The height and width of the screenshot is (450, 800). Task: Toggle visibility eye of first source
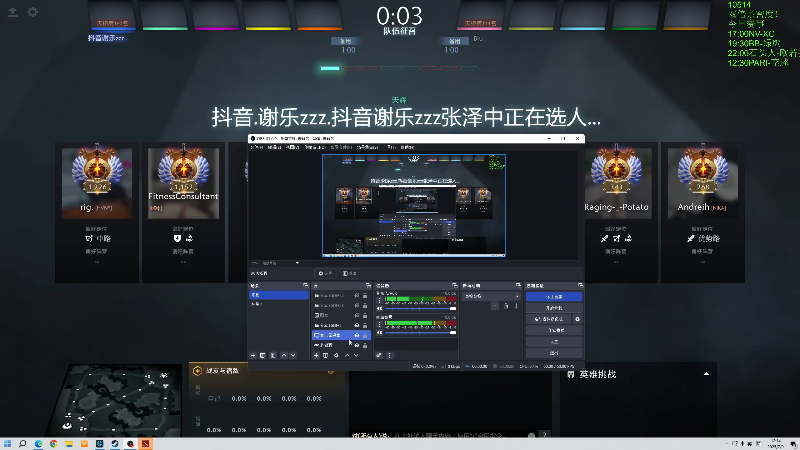tap(357, 295)
